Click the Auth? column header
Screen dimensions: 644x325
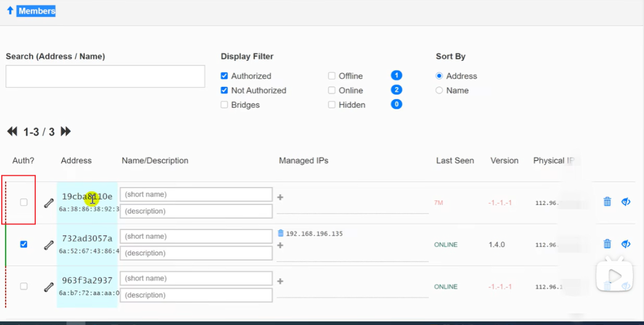23,161
